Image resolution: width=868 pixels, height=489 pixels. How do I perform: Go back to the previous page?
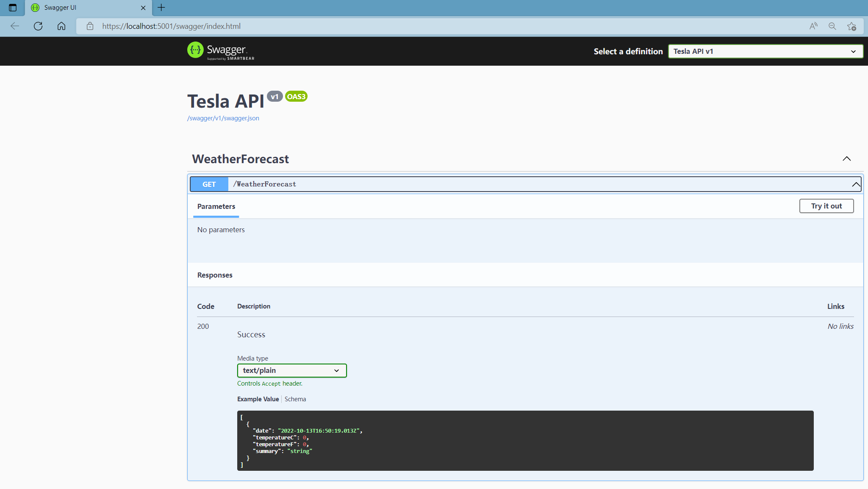click(x=15, y=26)
